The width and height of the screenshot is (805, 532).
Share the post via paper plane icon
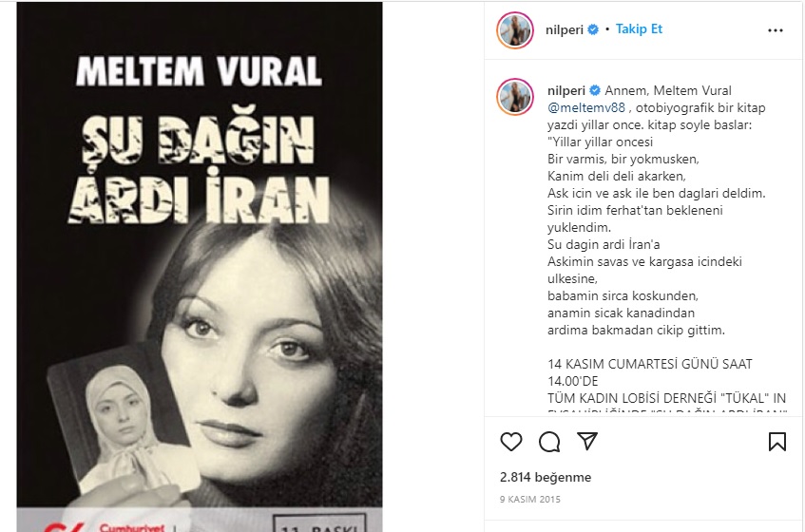pyautogui.click(x=586, y=441)
